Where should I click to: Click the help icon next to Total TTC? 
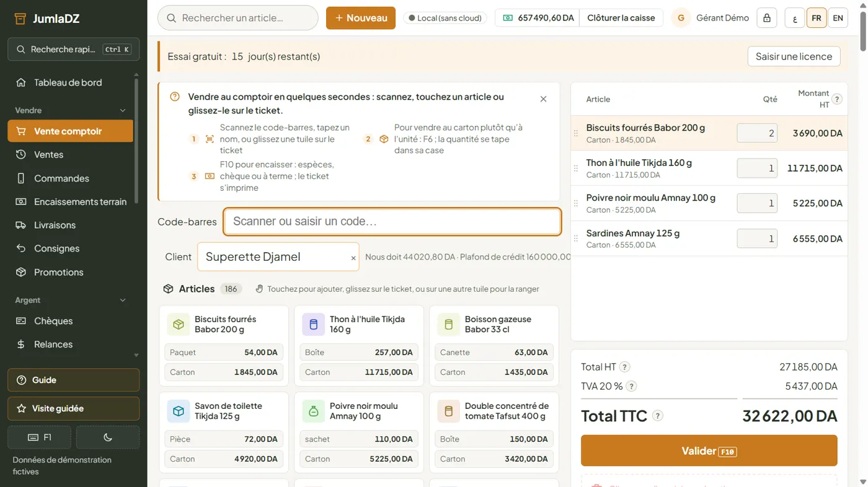[658, 416]
